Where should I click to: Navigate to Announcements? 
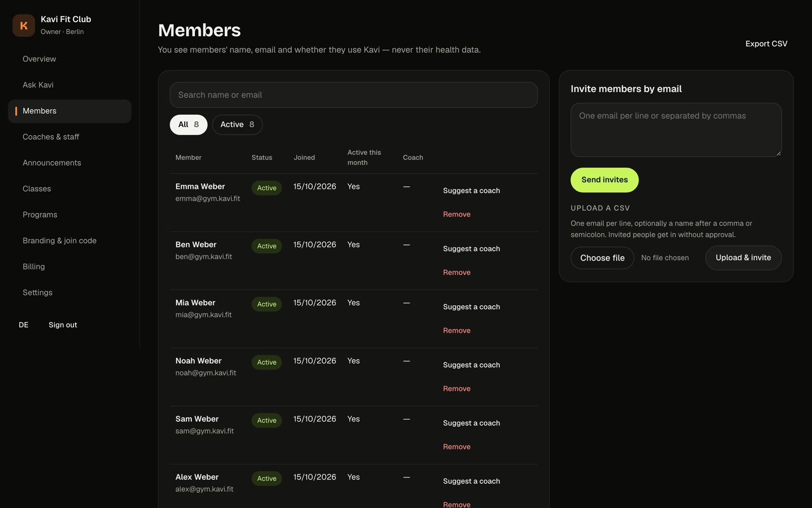point(70,163)
